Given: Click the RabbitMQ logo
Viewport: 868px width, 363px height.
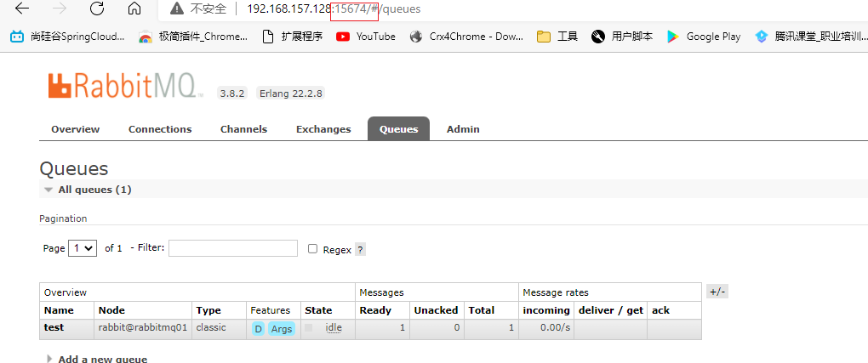Looking at the screenshot, I should click(x=126, y=85).
